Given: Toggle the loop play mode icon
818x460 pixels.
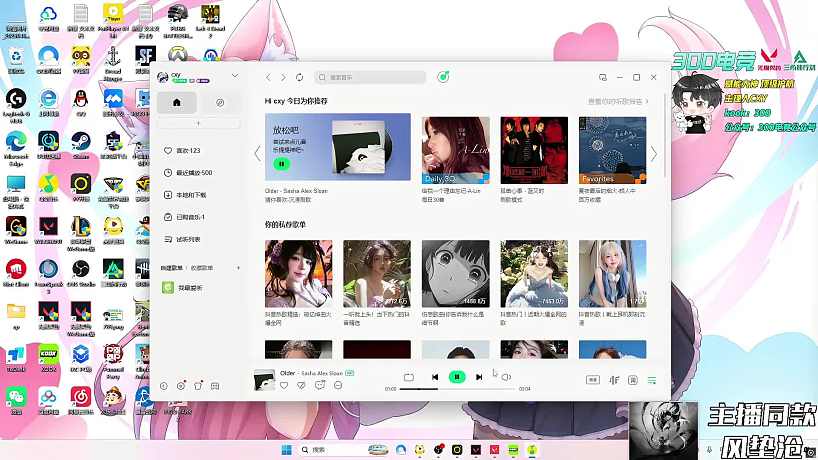Looking at the screenshot, I should 409,377.
